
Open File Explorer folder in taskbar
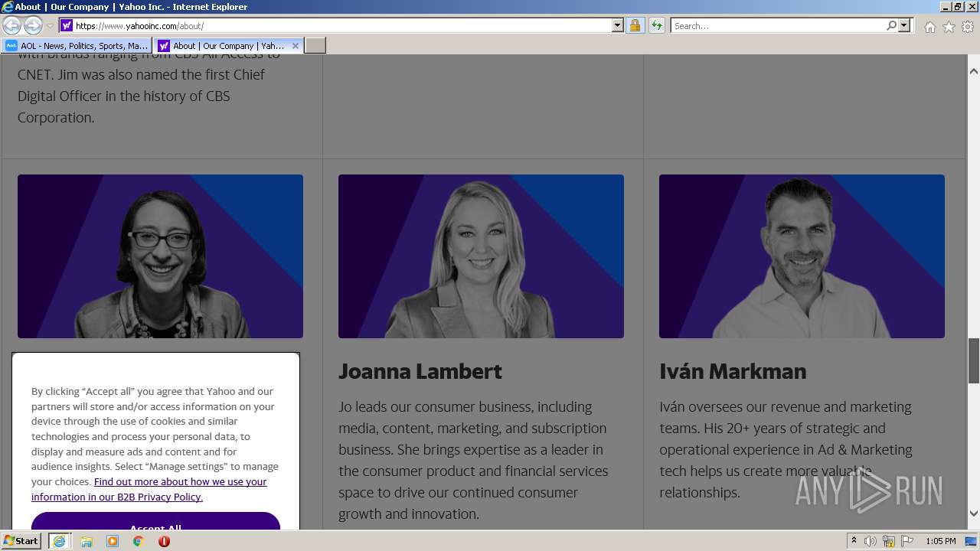tap(87, 541)
